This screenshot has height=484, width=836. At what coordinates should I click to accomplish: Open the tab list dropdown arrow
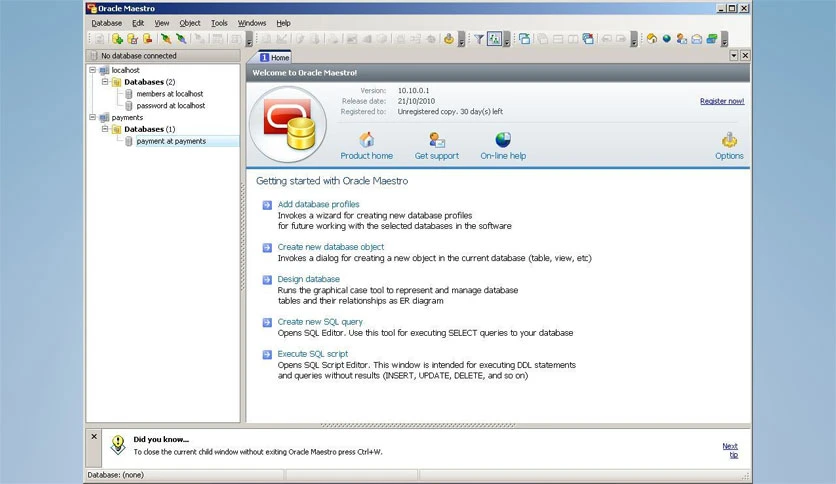(734, 55)
